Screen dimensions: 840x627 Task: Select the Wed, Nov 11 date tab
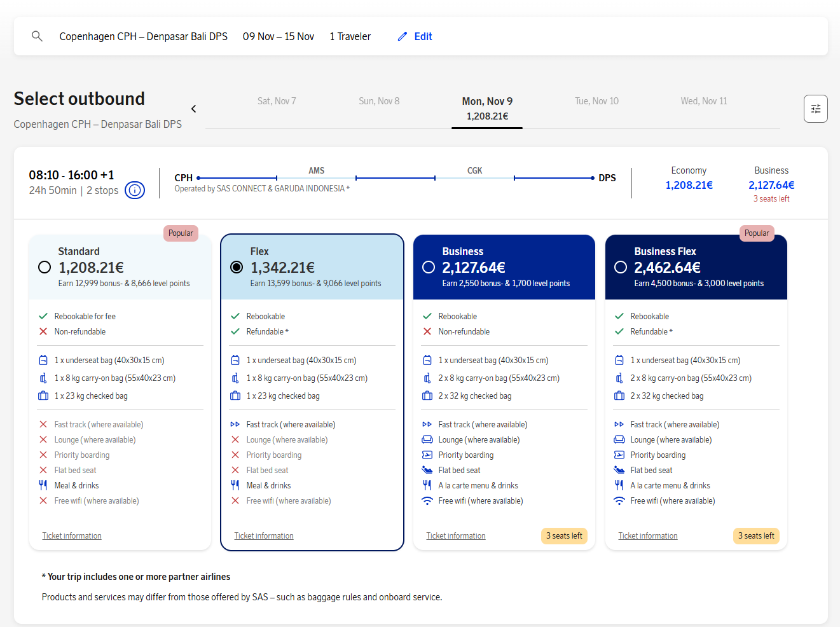tap(704, 101)
